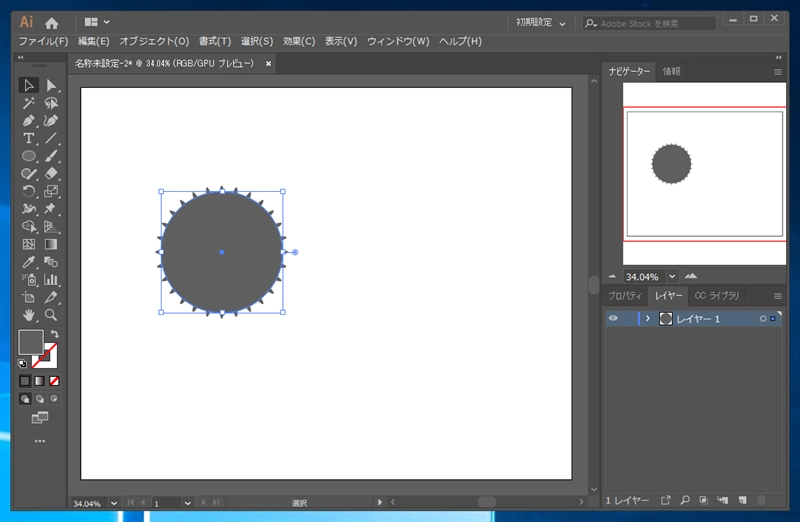
Task: Open ウィンドウ(W) menu
Action: (398, 41)
